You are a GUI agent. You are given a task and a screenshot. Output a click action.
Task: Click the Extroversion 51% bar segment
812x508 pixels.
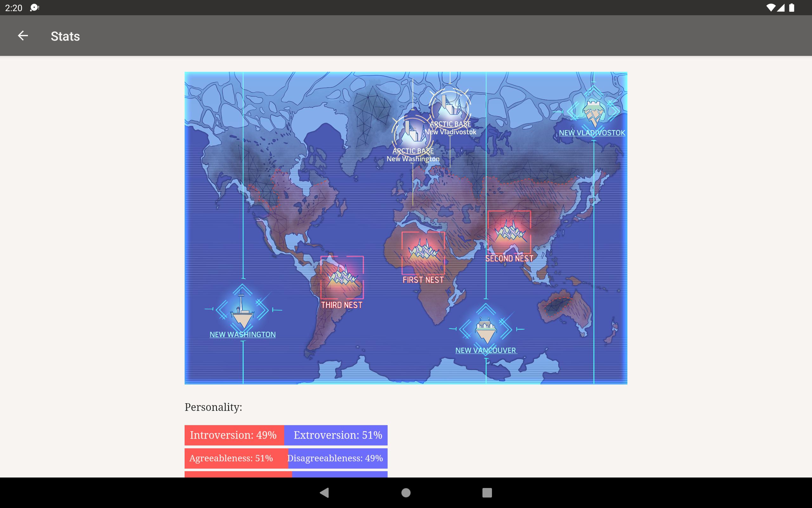[x=336, y=435]
